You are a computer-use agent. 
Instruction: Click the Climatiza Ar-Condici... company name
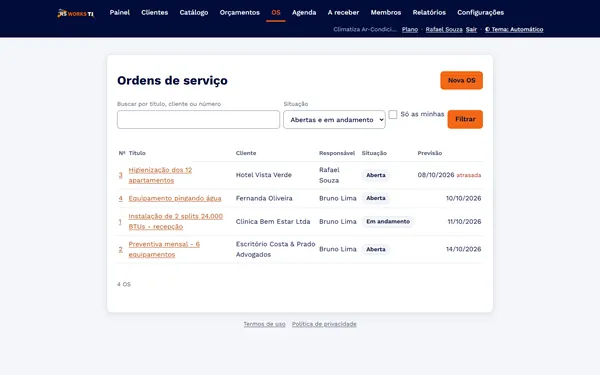click(x=365, y=29)
